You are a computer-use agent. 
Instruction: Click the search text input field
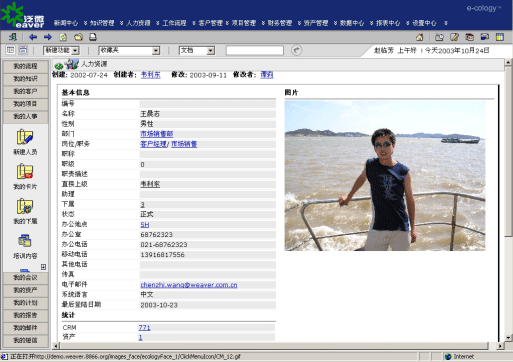(x=255, y=50)
